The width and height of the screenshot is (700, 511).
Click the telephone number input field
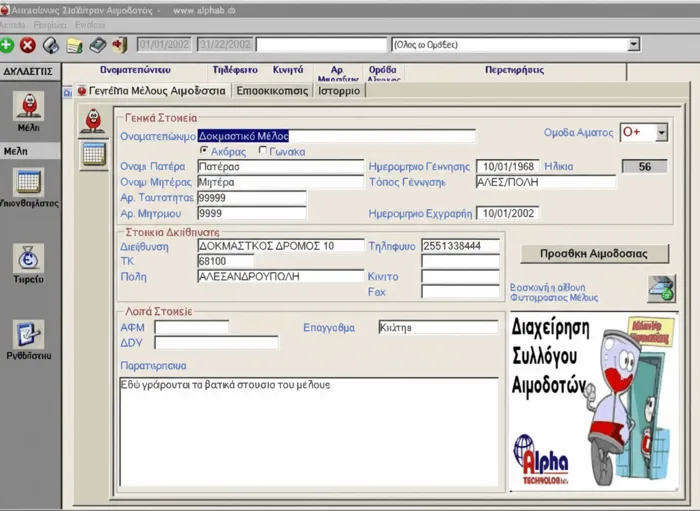click(x=460, y=245)
